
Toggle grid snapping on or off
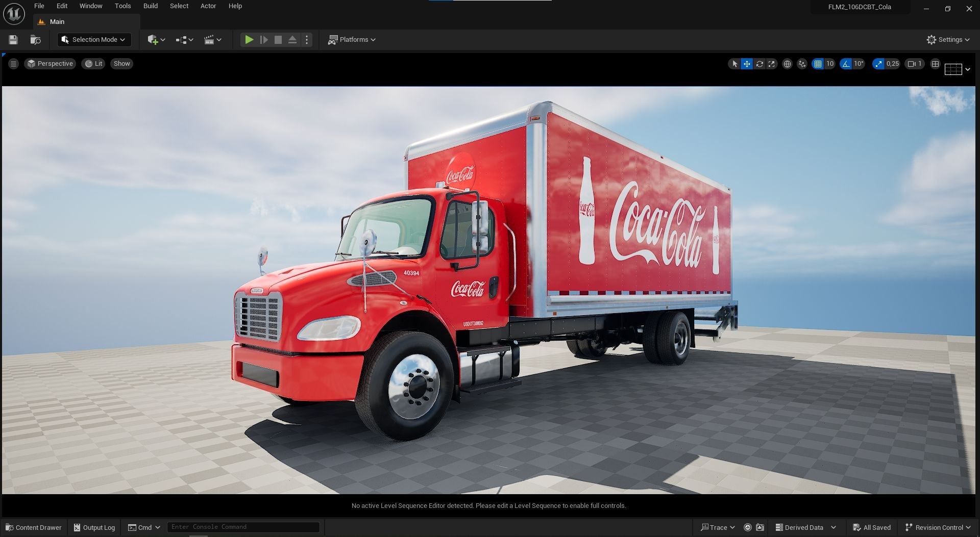pos(818,64)
